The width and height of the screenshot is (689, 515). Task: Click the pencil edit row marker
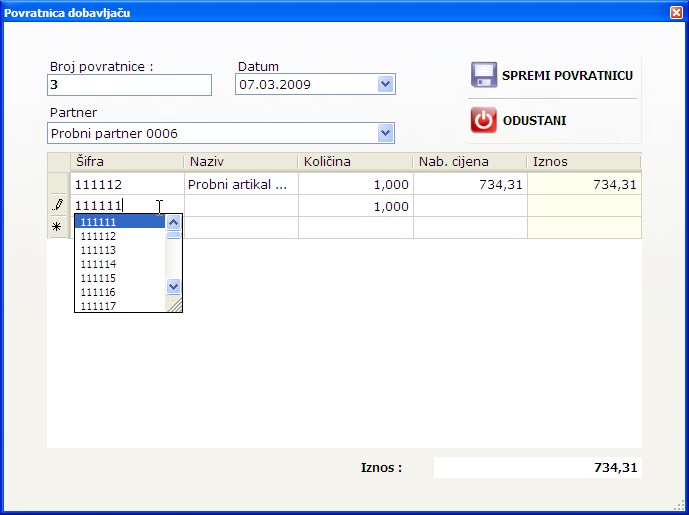[57, 206]
